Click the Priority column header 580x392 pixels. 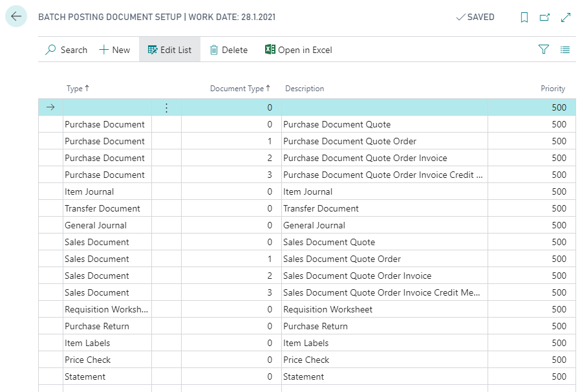pyautogui.click(x=553, y=89)
